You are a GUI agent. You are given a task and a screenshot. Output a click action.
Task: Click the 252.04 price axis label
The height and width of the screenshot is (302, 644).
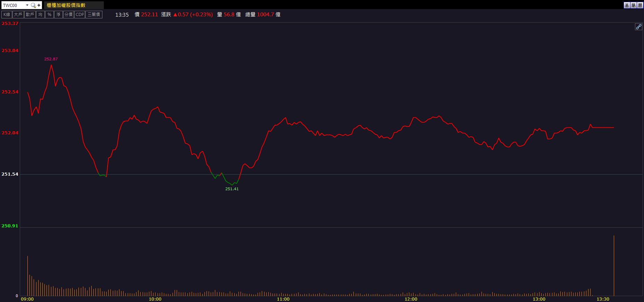click(x=10, y=133)
